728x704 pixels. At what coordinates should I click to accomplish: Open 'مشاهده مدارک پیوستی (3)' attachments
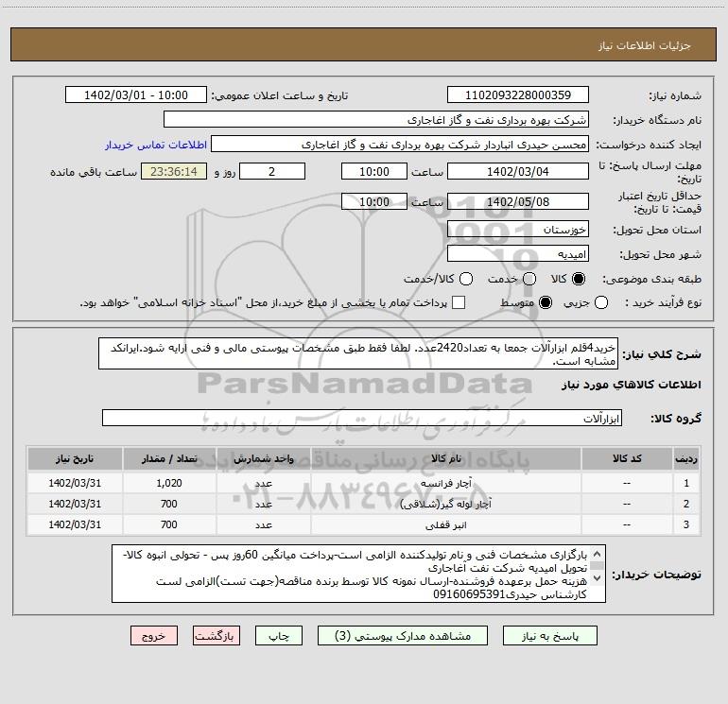click(x=403, y=635)
